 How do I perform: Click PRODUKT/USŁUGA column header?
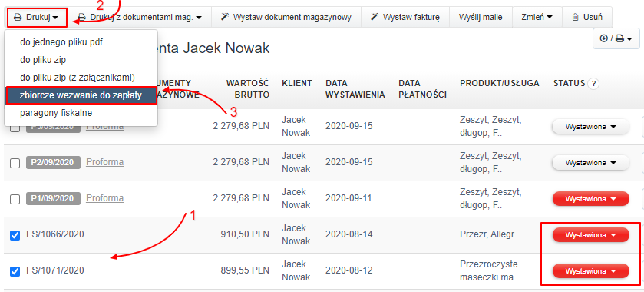click(x=500, y=84)
